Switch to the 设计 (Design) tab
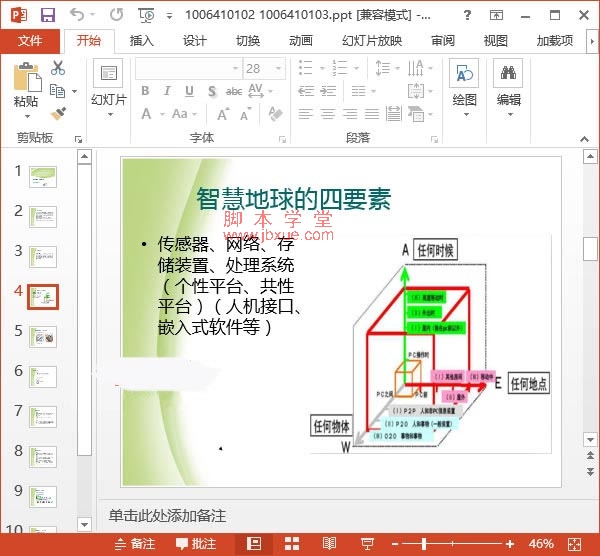Screen dimensions: 600x556 (195, 41)
